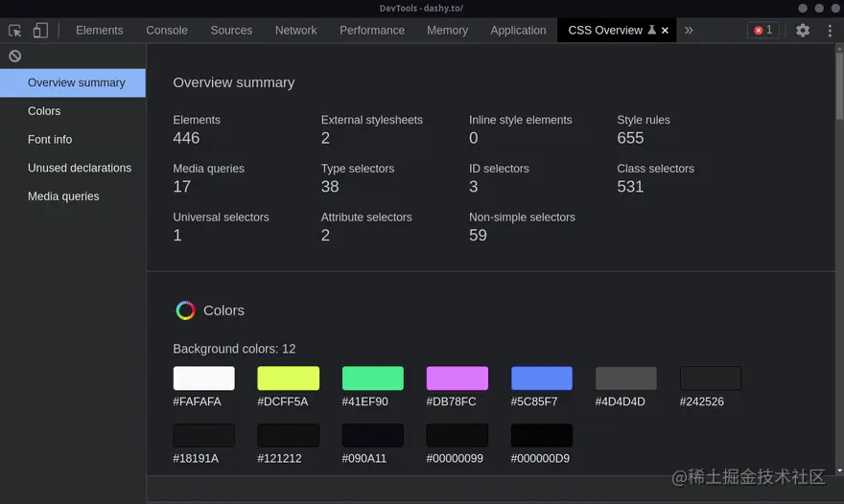Open Unused declarations in sidebar

click(73, 168)
